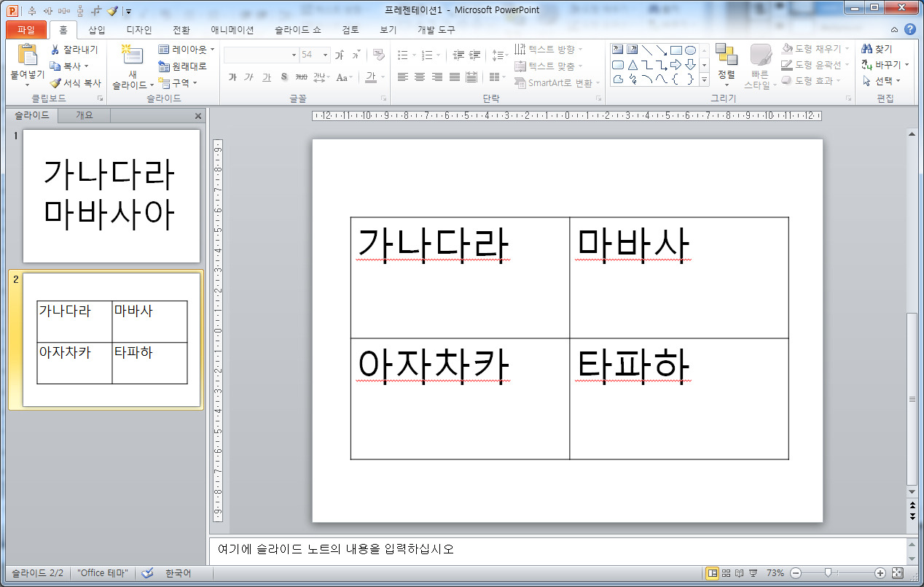
Task: Apply italic formatting icon
Action: 248,77
